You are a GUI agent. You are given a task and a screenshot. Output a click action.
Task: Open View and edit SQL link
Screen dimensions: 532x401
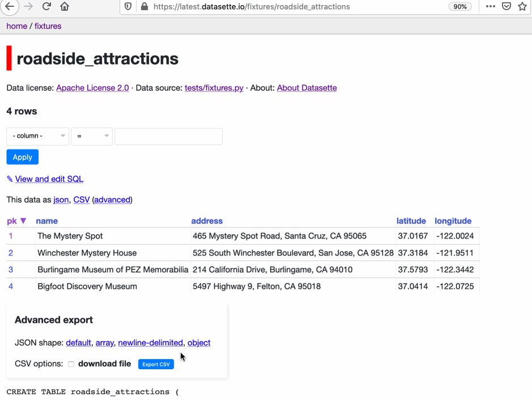(49, 179)
